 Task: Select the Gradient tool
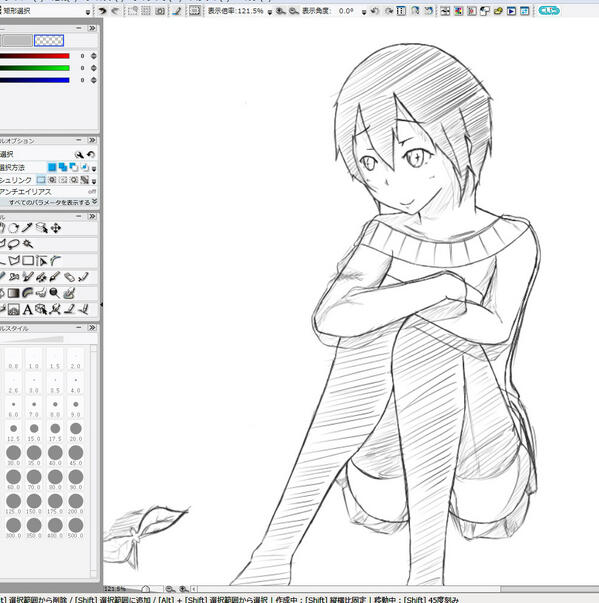click(x=13, y=293)
